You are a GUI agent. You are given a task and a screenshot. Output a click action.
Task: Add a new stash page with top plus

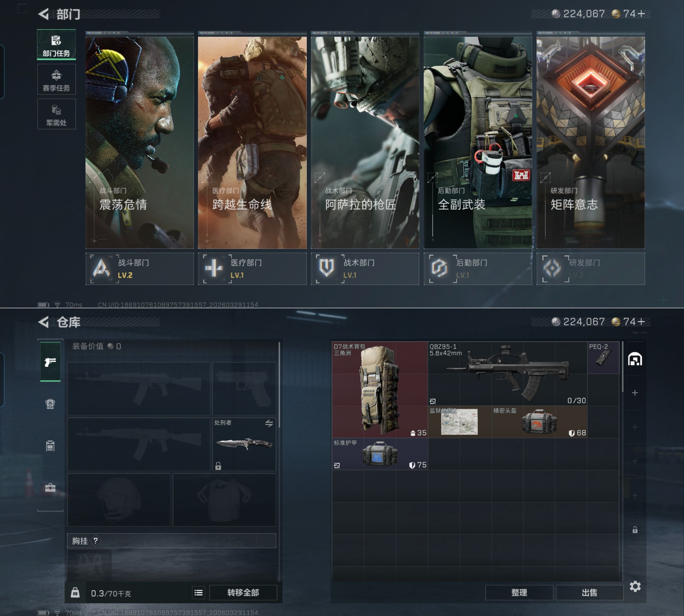coord(635,393)
